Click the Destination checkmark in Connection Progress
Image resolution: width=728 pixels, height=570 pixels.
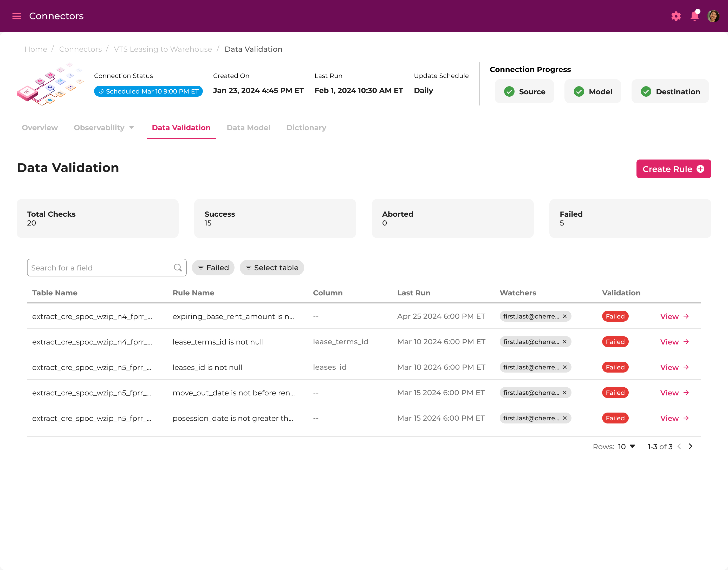pyautogui.click(x=646, y=91)
